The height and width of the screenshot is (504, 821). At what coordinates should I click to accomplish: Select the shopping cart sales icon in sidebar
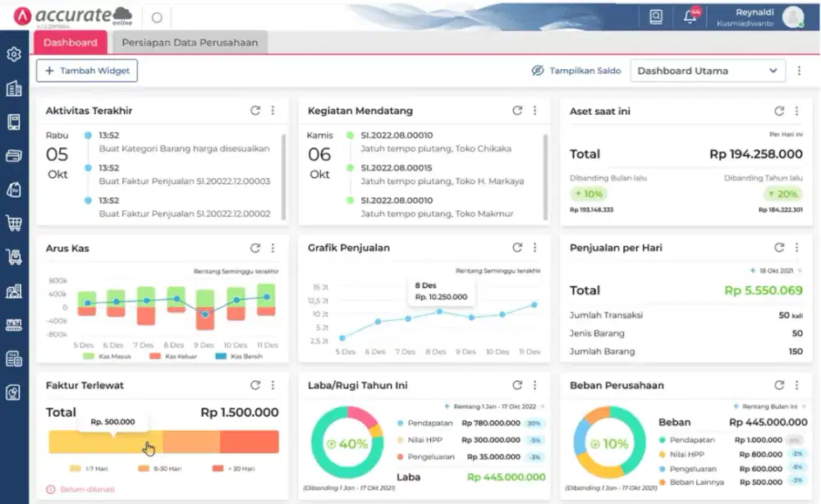[13, 222]
